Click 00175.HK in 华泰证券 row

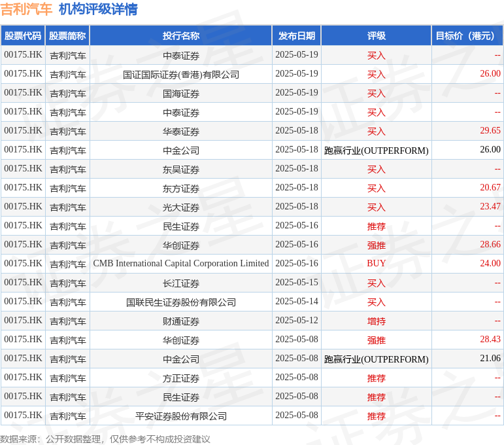click(x=23, y=130)
